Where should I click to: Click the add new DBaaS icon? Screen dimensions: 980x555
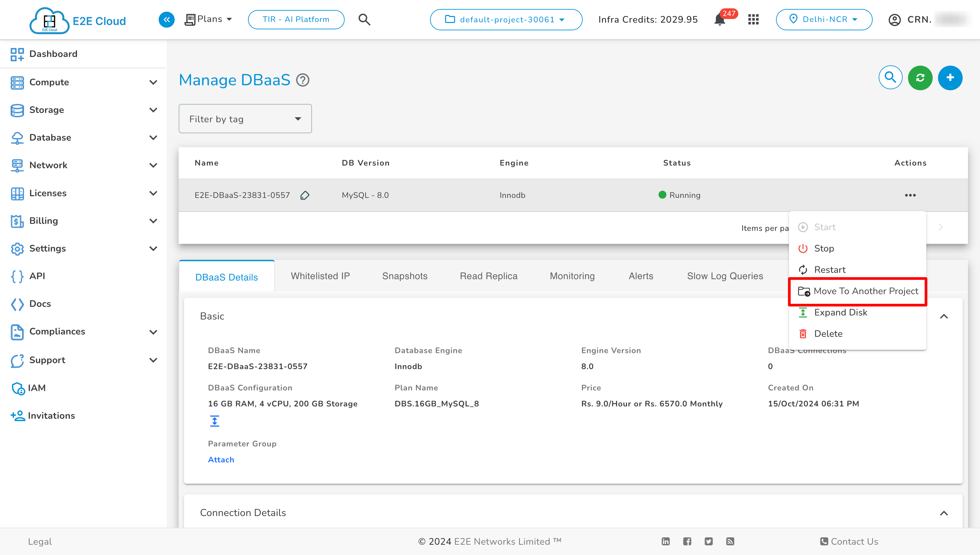click(x=949, y=77)
